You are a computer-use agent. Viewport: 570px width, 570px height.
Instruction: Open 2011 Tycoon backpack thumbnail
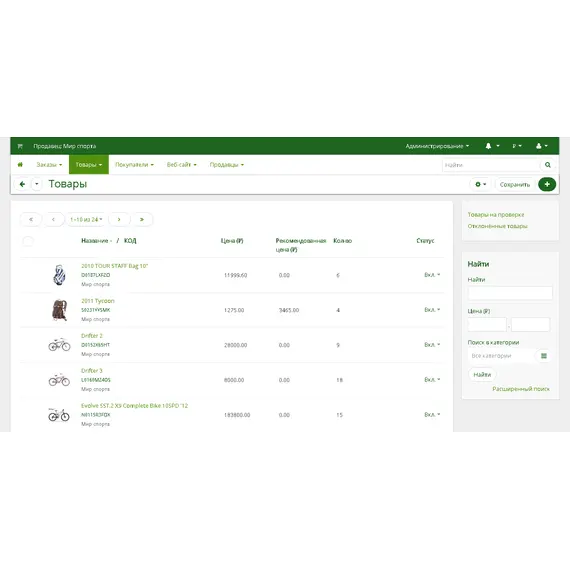59,310
